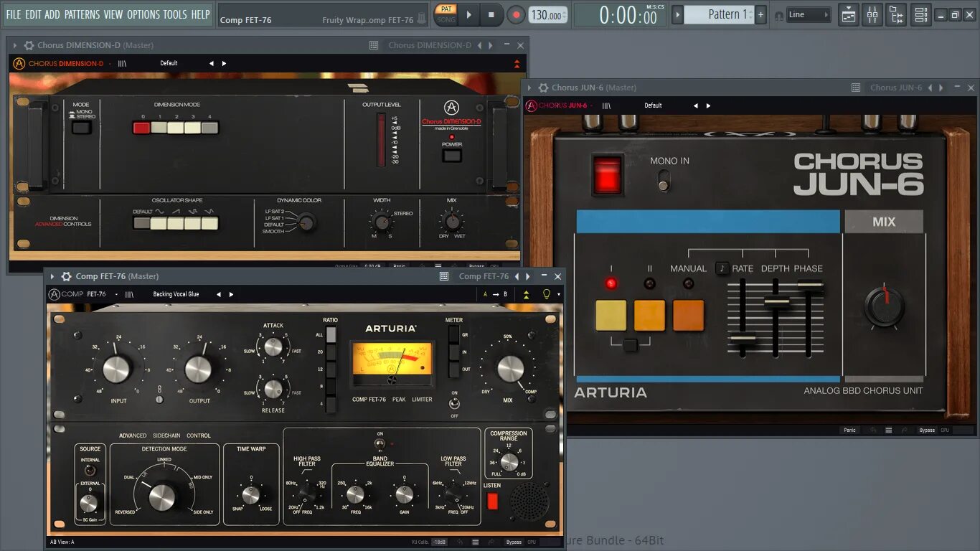Viewport: 980px width, 551px height.
Task: Open the lightbulb tutorials icon
Action: (x=546, y=294)
